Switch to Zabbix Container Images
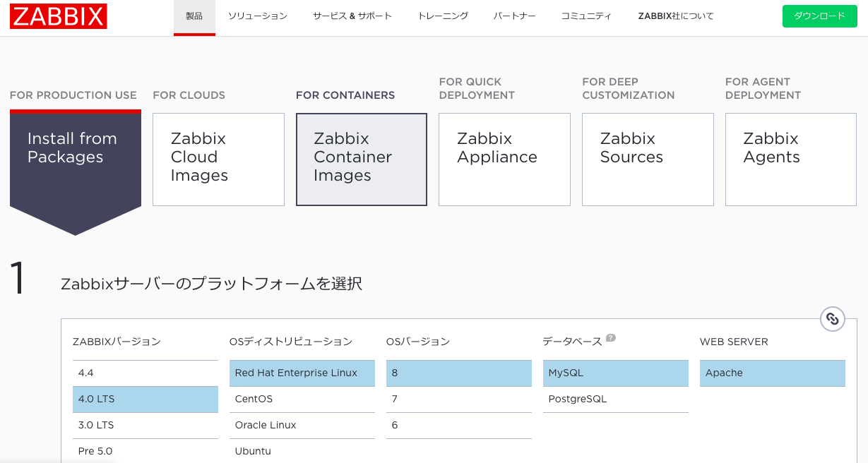This screenshot has height=463, width=868. (x=362, y=160)
